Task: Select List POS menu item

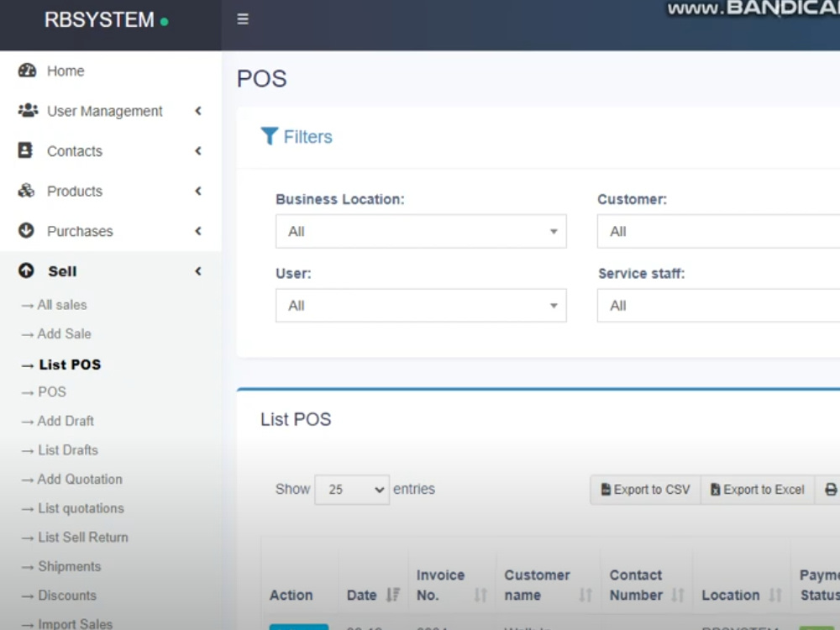Action: point(70,365)
